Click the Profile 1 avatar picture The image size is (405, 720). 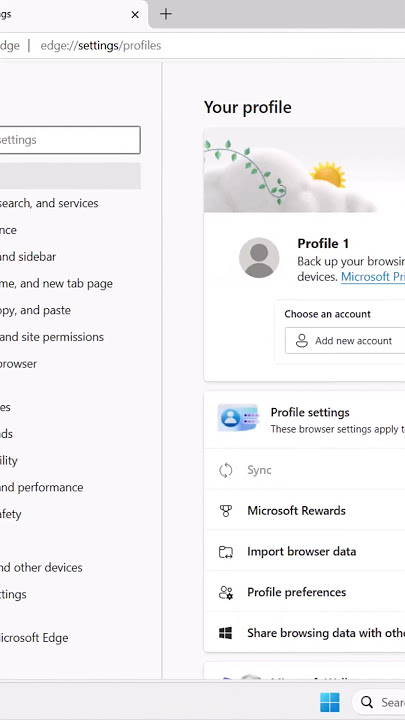coord(259,258)
